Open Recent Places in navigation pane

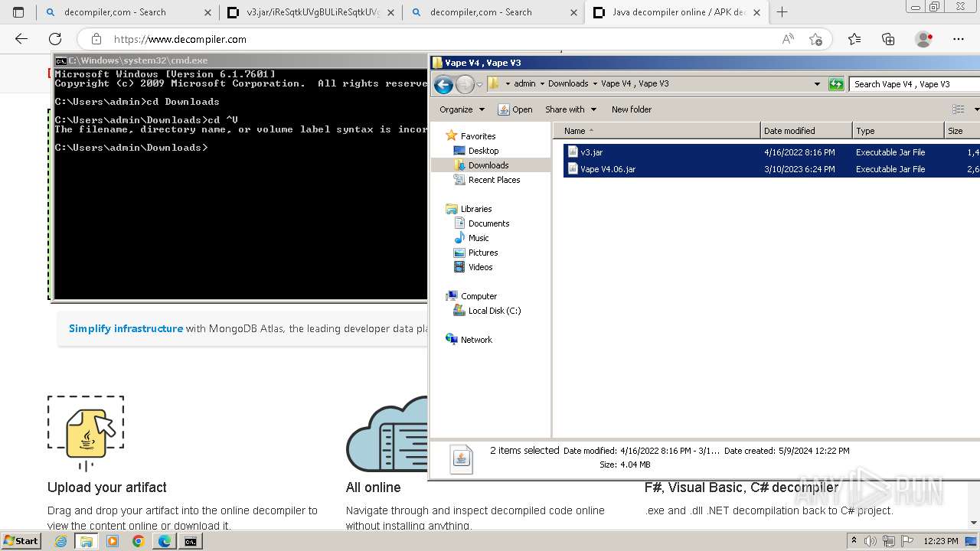[x=494, y=180]
